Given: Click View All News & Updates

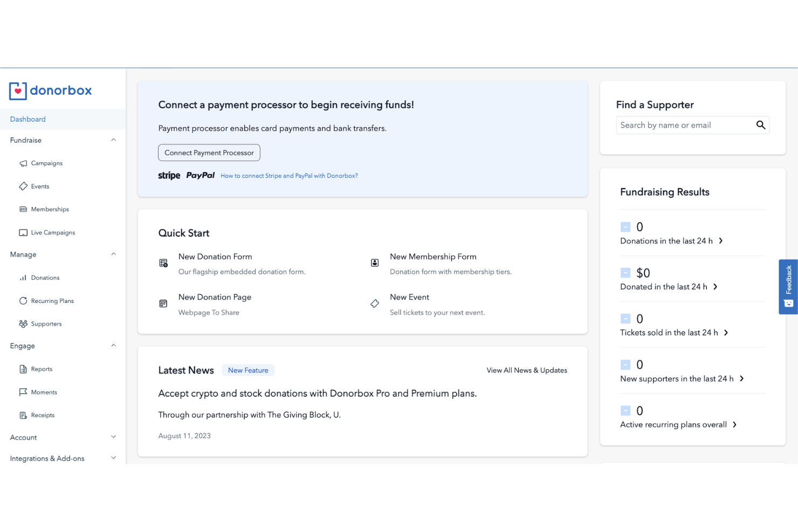Looking at the screenshot, I should [527, 370].
